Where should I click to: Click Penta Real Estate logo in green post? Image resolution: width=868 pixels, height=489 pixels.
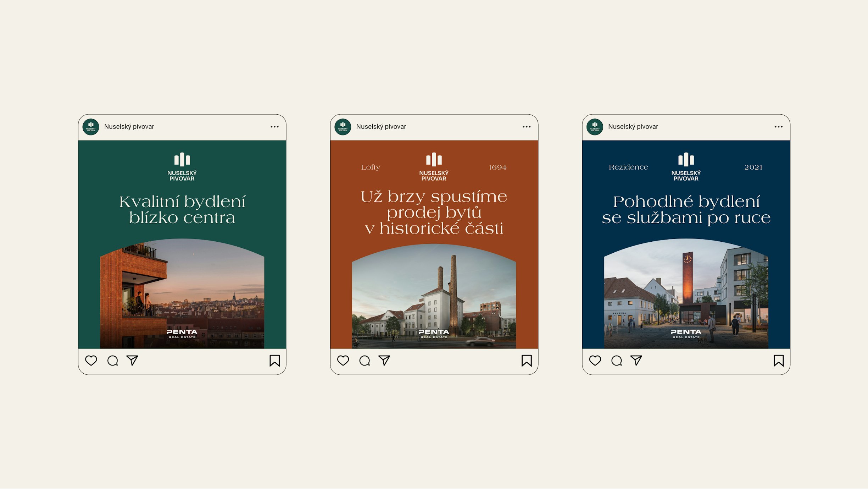(x=182, y=334)
